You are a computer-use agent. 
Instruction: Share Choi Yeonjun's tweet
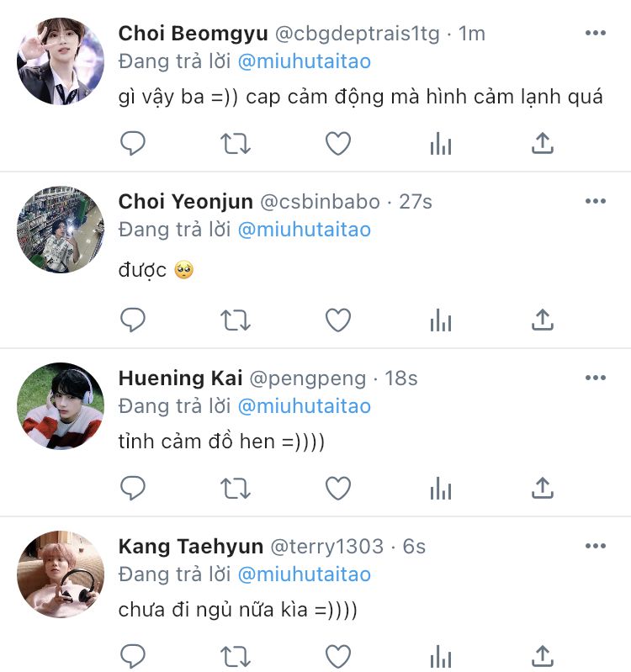(543, 320)
